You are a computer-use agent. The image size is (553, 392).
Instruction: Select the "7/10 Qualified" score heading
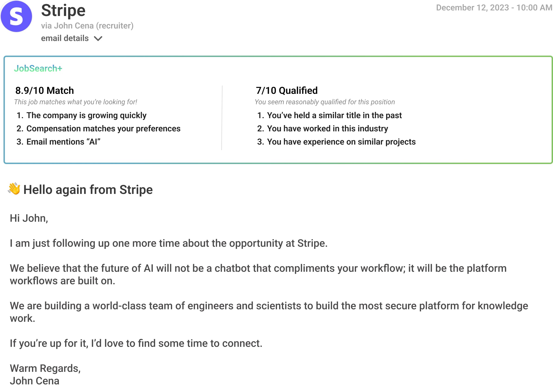(287, 91)
